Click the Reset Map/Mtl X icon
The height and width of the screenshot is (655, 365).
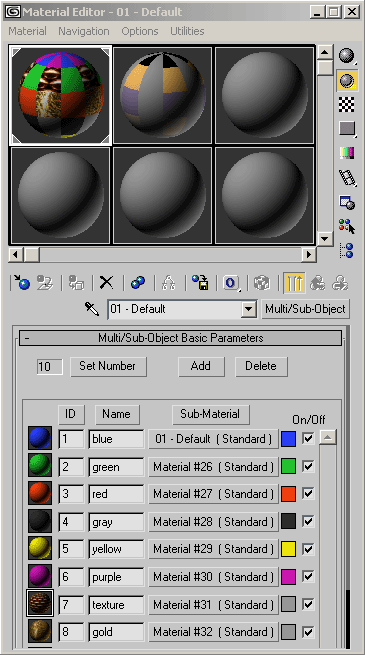106,283
